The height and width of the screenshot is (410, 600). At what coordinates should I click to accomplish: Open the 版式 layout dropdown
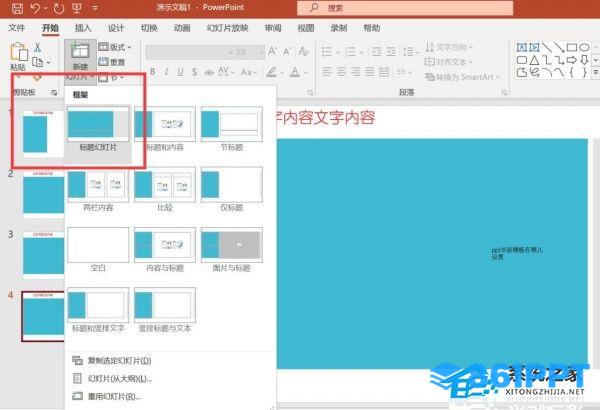[x=114, y=47]
